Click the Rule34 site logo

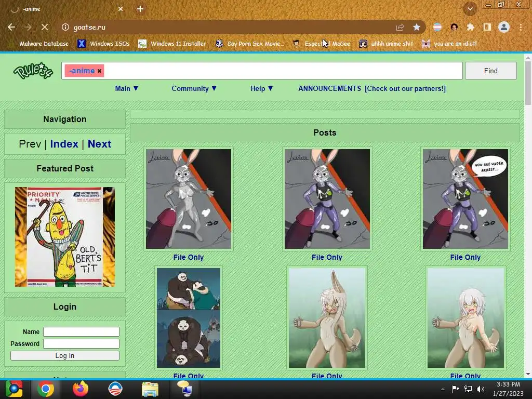(x=33, y=71)
